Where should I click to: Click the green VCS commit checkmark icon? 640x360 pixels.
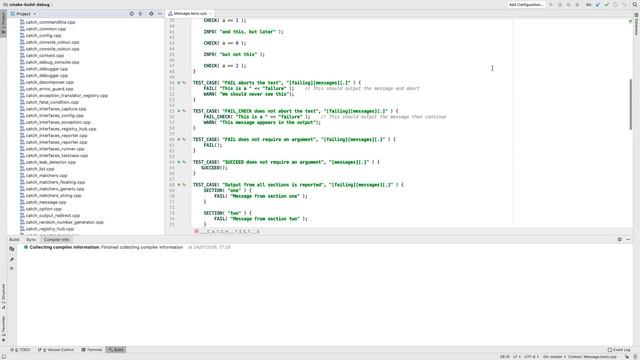tap(607, 4)
